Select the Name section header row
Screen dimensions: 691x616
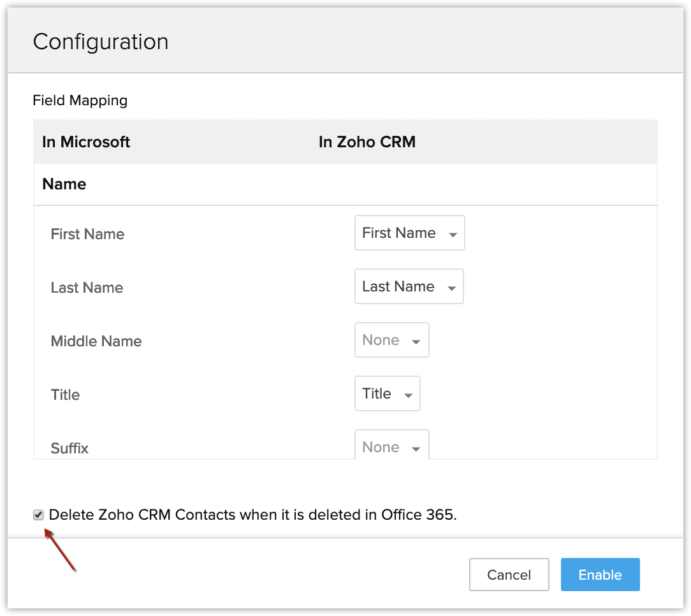pos(64,184)
